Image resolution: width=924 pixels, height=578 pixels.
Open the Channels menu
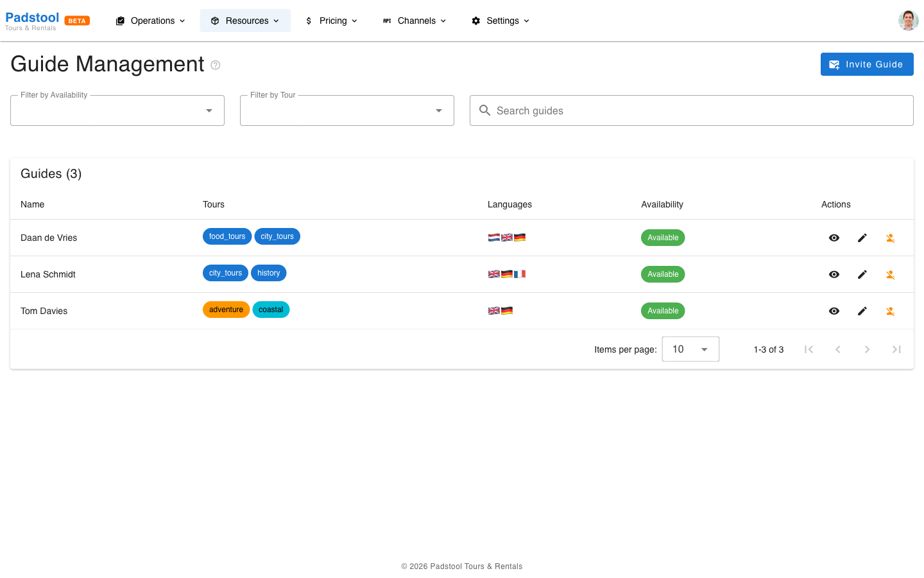[415, 21]
